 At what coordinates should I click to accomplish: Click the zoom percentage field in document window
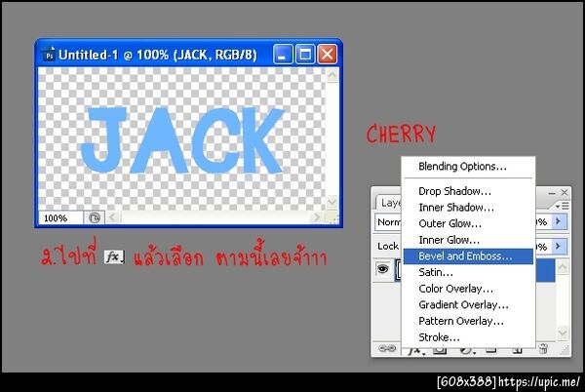point(60,217)
